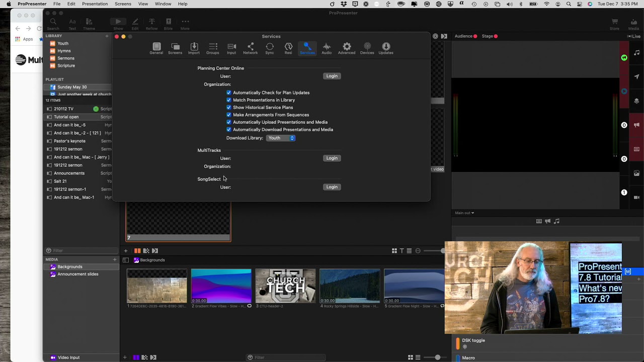Viewport: 644px width, 362px height.
Task: Click the messages paper plane icon
Action: [637, 76]
